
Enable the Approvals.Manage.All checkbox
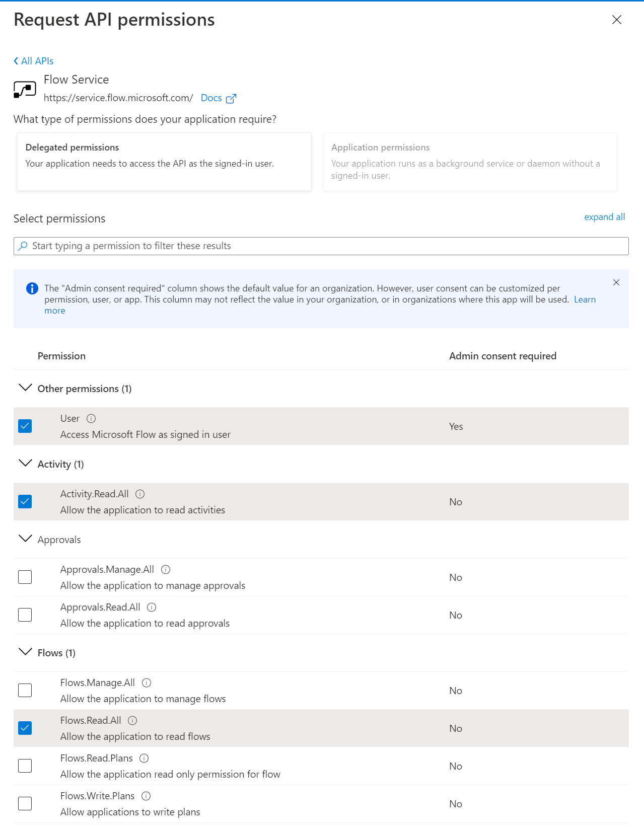pyautogui.click(x=25, y=577)
